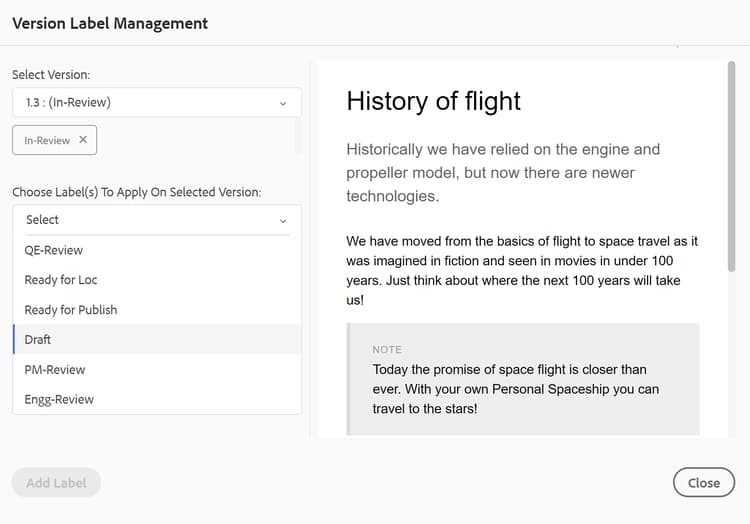
Task: Pick the Draft label option
Action: (x=38, y=340)
